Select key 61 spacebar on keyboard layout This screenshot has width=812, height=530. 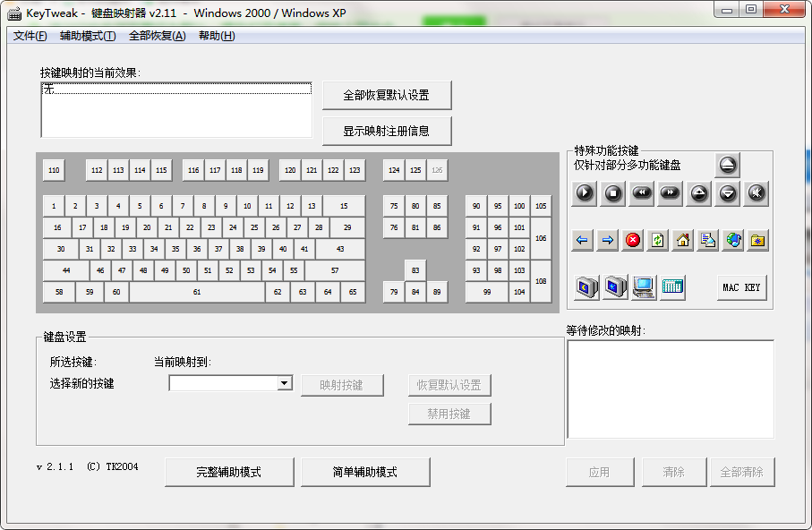[197, 292]
